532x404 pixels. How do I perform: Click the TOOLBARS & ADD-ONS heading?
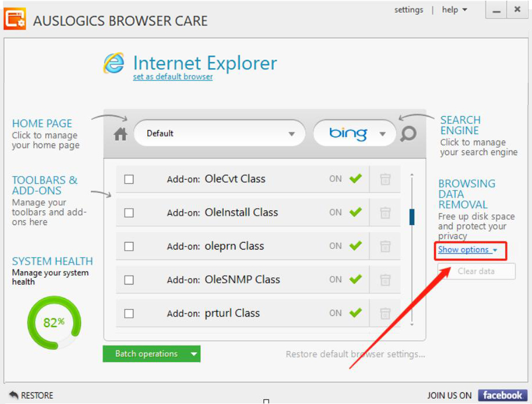point(45,185)
